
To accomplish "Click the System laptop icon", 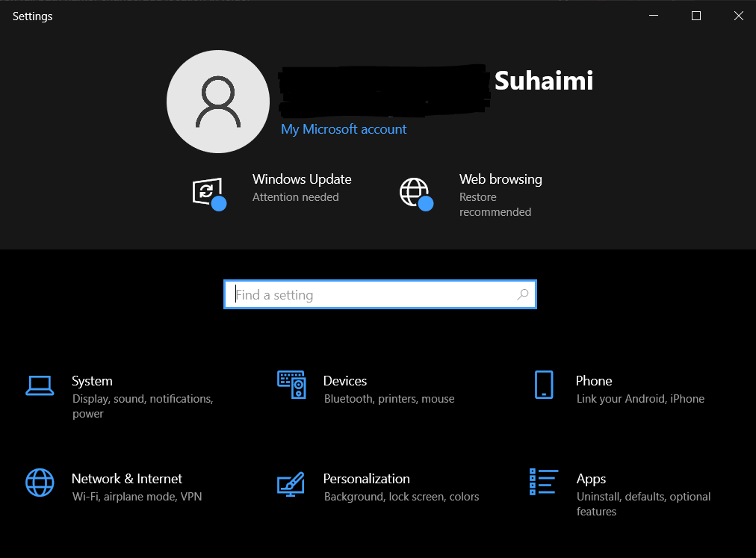I will tap(40, 385).
